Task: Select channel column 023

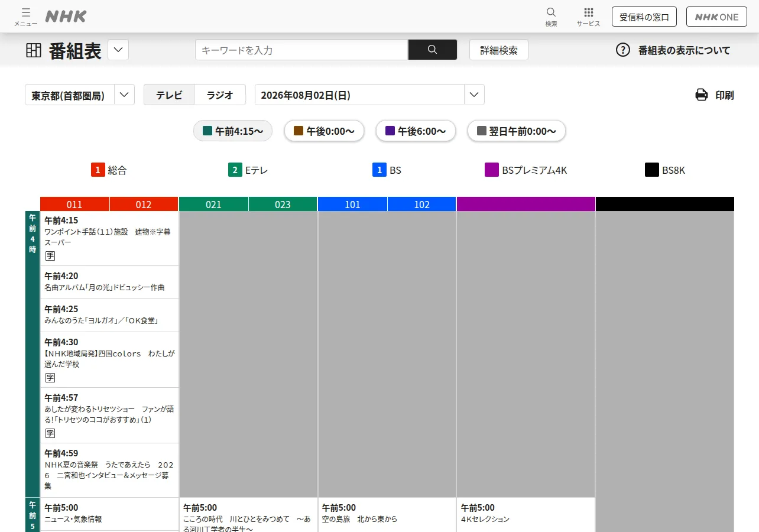Action: (x=283, y=204)
